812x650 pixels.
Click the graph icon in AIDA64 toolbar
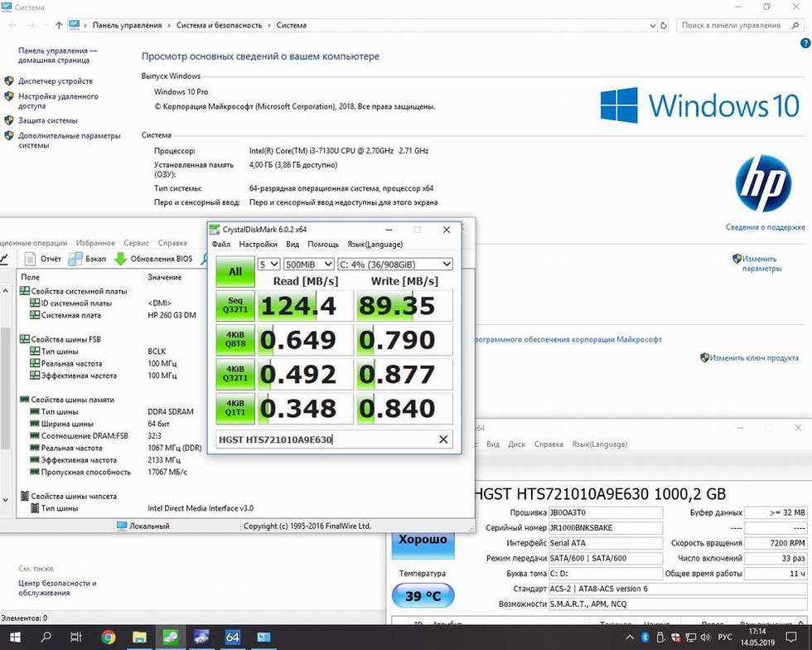tap(4, 258)
